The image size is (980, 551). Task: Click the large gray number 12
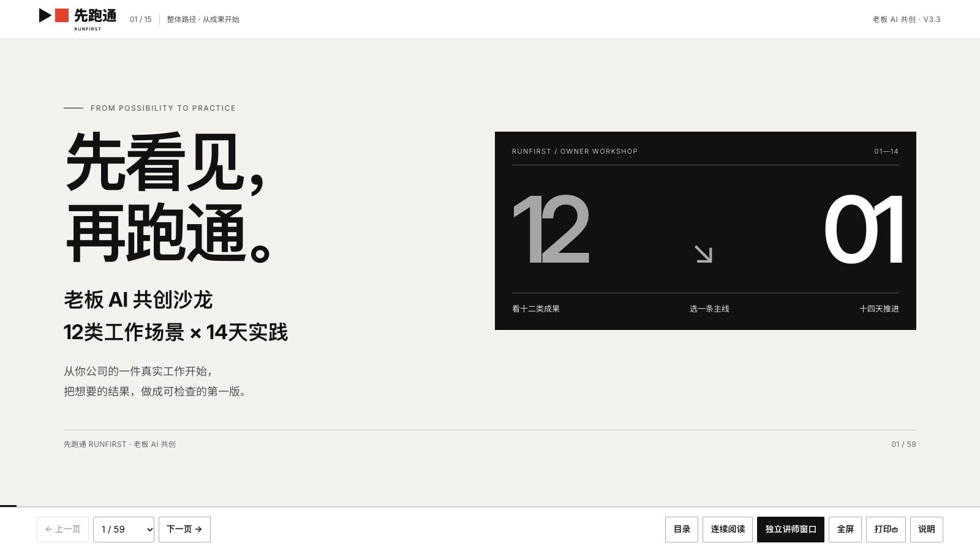tap(551, 230)
